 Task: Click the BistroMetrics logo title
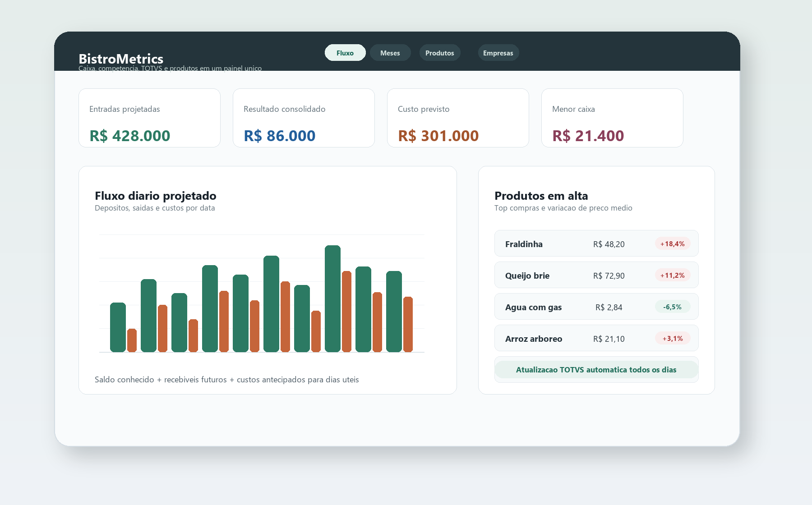click(x=121, y=59)
